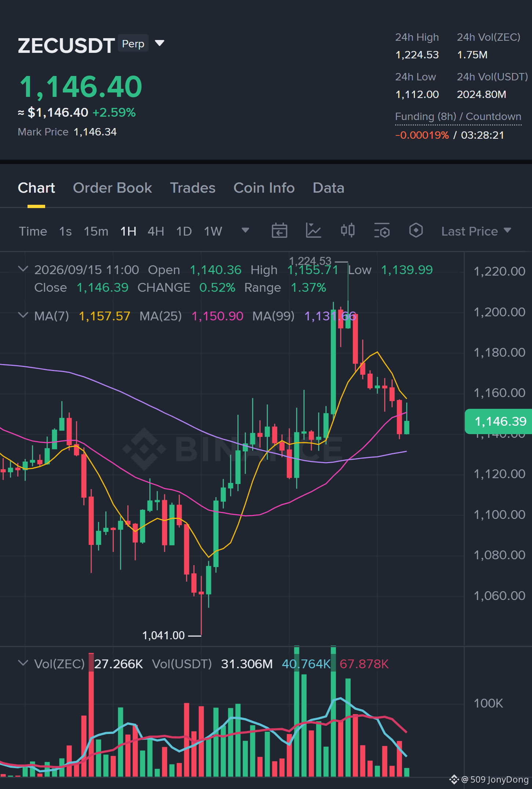Collapse the candle OHLC info chevron
Viewport: 532px width, 789px height.
23,269
